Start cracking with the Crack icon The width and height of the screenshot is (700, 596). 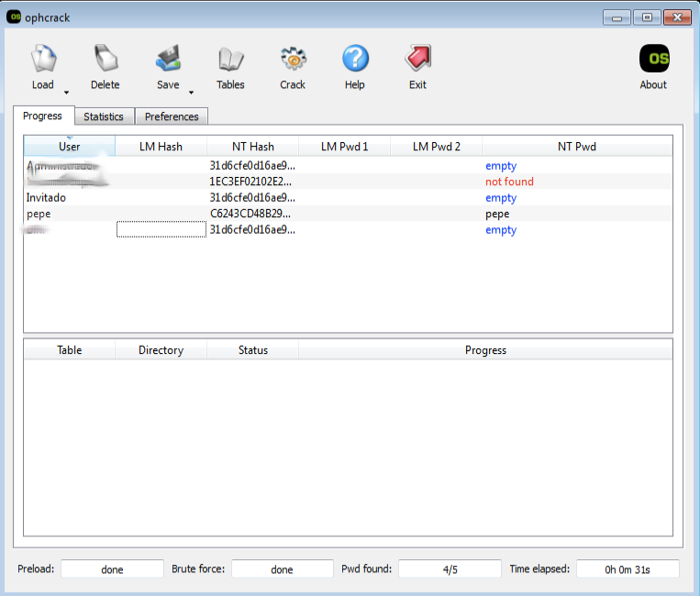[x=293, y=60]
